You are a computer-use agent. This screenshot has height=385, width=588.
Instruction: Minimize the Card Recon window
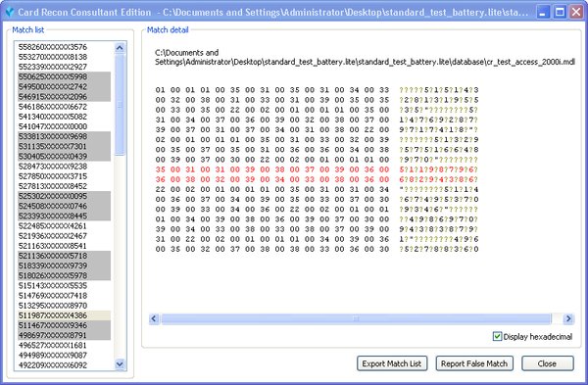coord(543,13)
